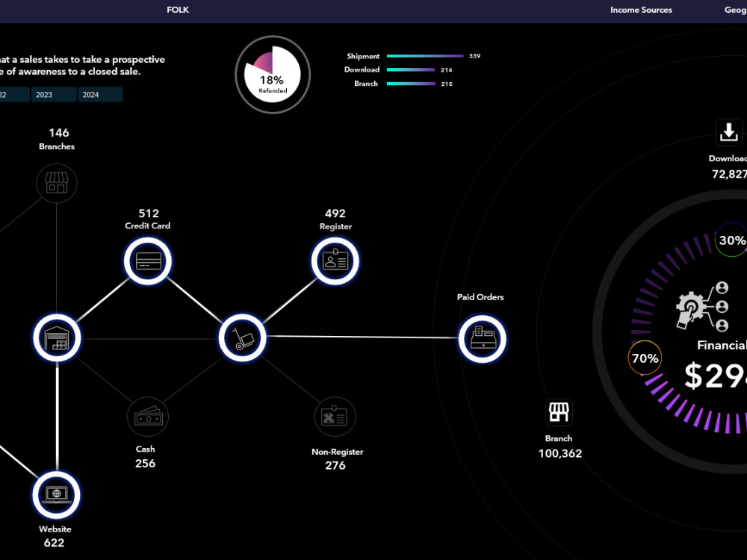Click the Website 622 value
Screen dimensions: 747x560
[54, 542]
